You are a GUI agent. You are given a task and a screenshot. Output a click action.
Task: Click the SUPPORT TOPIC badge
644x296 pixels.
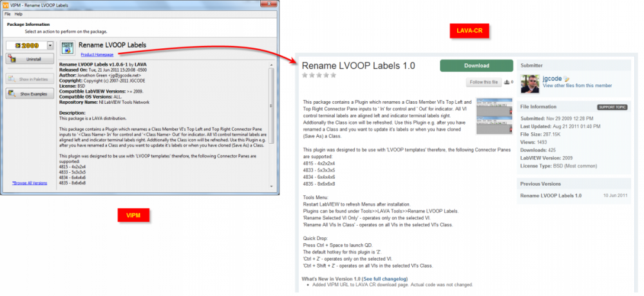coord(612,107)
